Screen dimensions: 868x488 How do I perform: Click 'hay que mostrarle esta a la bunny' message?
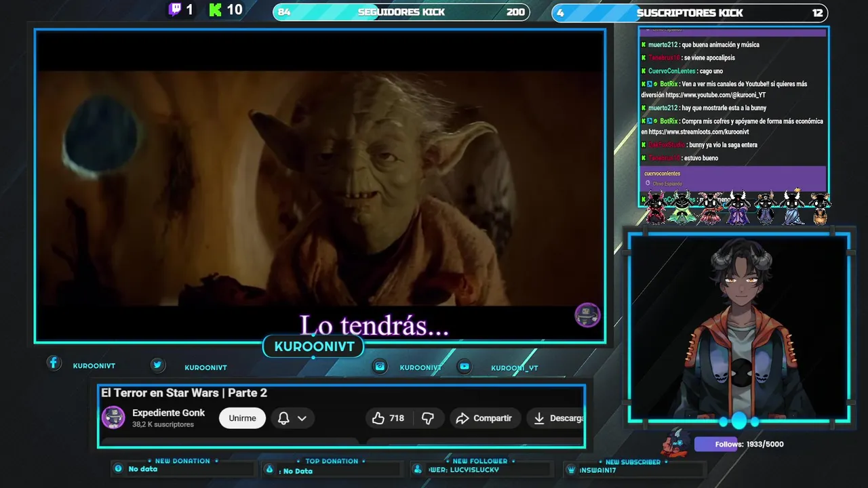[x=724, y=108]
